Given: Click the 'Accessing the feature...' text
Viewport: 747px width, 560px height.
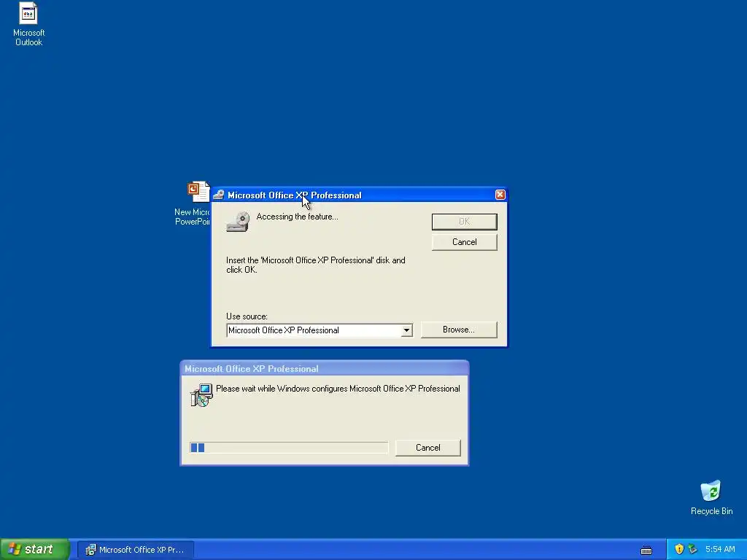Looking at the screenshot, I should [x=298, y=217].
